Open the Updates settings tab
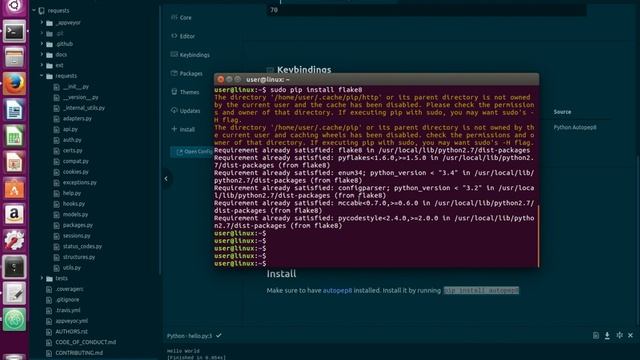This screenshot has width=640, height=360. pyautogui.click(x=185, y=111)
